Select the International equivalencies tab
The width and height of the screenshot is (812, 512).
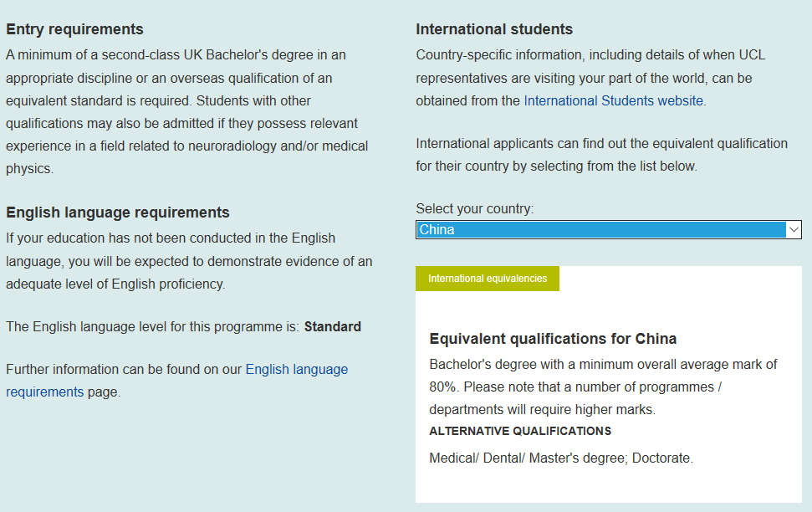pos(488,279)
